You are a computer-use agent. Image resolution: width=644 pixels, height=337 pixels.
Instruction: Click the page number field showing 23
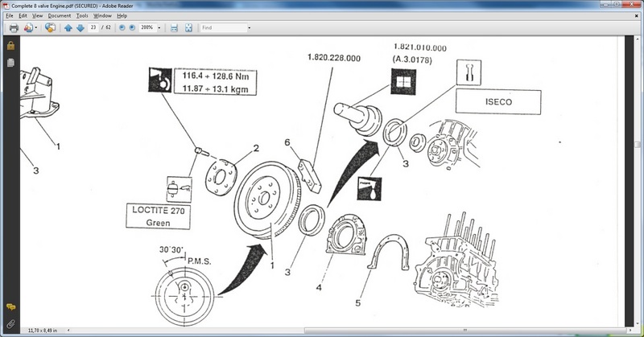click(93, 27)
